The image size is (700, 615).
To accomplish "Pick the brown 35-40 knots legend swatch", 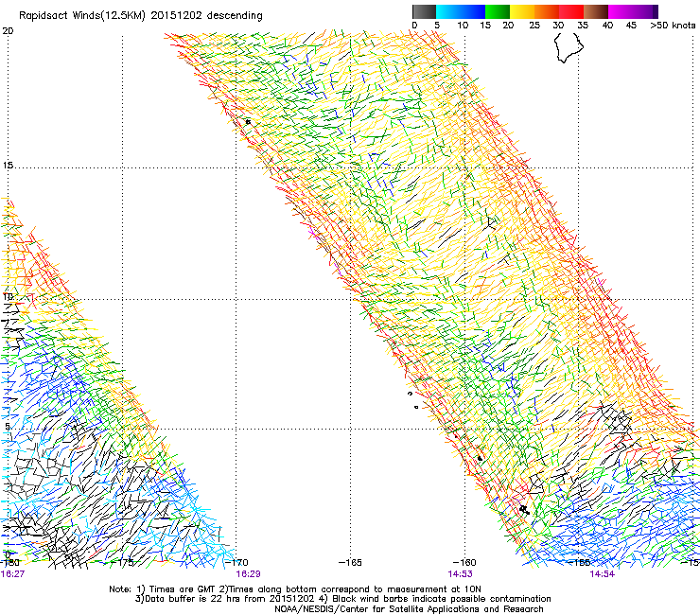I will click(x=596, y=11).
